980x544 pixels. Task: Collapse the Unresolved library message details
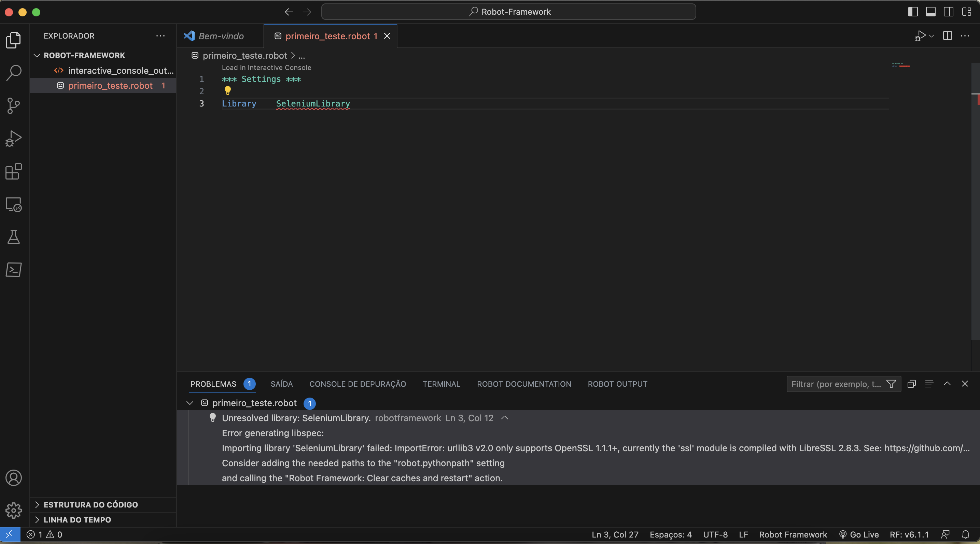(504, 418)
